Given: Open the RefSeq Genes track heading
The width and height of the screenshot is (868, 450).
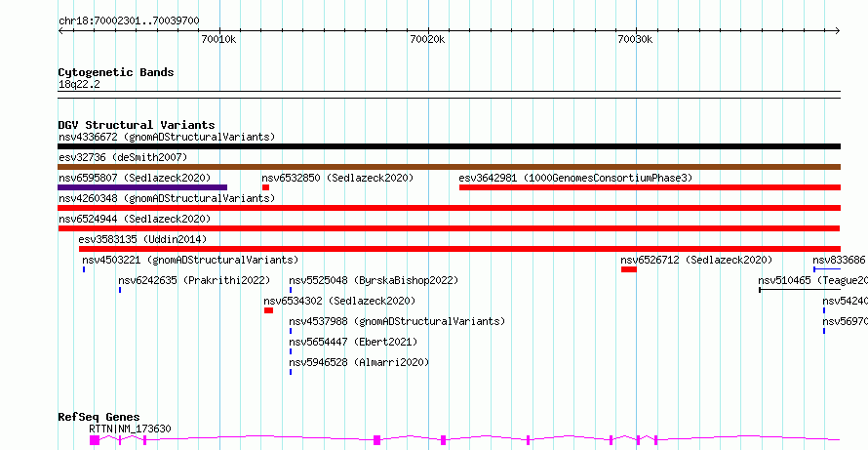Looking at the screenshot, I should (99, 417).
